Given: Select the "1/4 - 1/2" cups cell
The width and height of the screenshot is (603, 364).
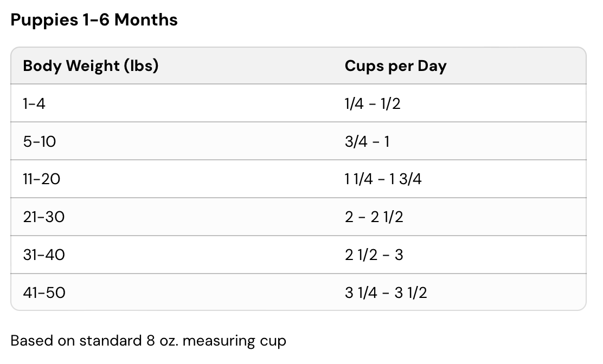Looking at the screenshot, I should 373,103.
